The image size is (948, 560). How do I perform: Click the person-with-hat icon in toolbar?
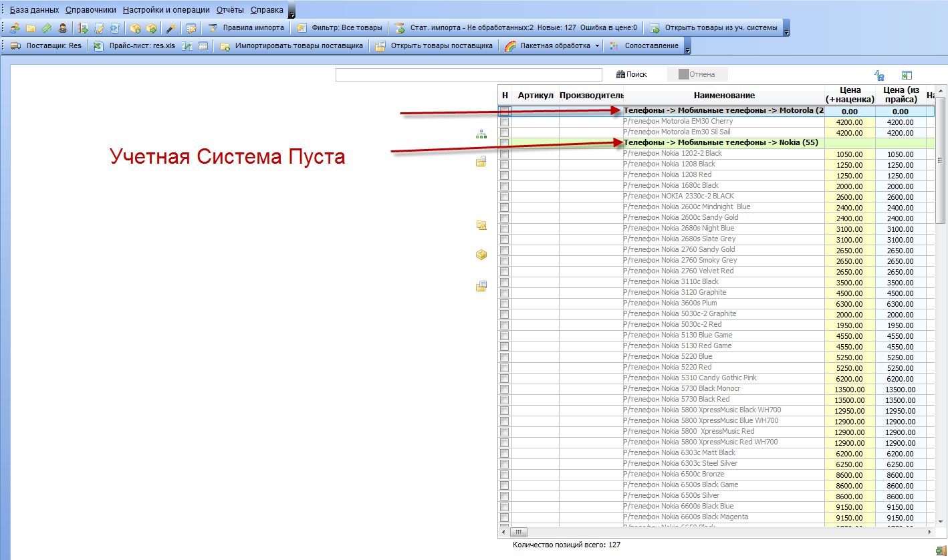[x=63, y=28]
